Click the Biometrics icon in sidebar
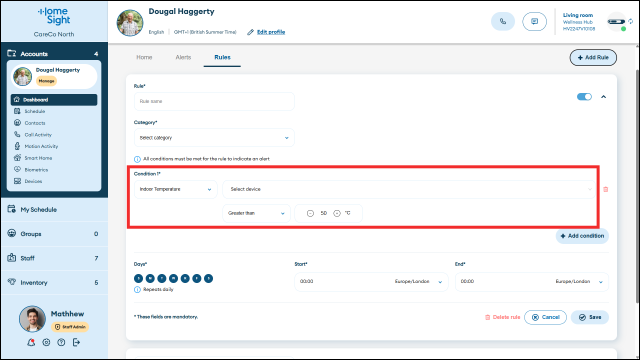The width and height of the screenshot is (640, 360). 17,169
